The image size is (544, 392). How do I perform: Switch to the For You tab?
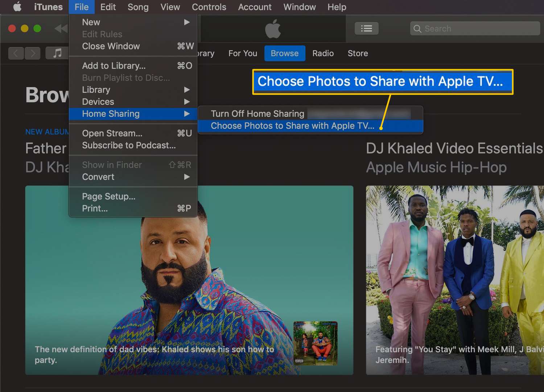pyautogui.click(x=243, y=53)
